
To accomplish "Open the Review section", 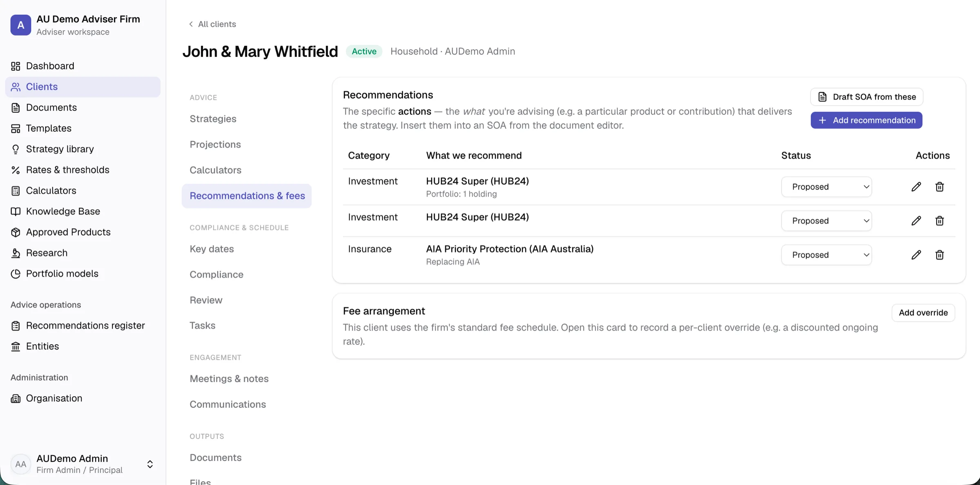I will (206, 300).
